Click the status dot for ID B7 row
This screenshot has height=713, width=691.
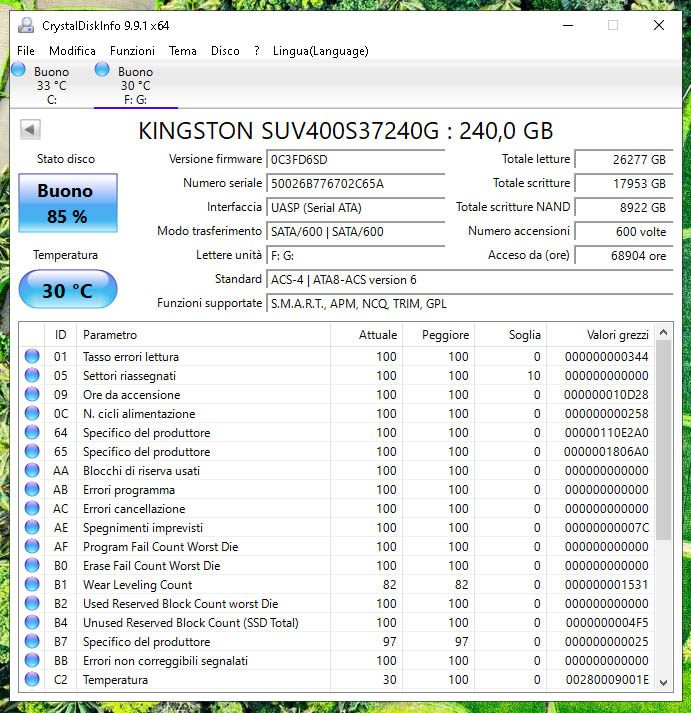click(x=32, y=642)
